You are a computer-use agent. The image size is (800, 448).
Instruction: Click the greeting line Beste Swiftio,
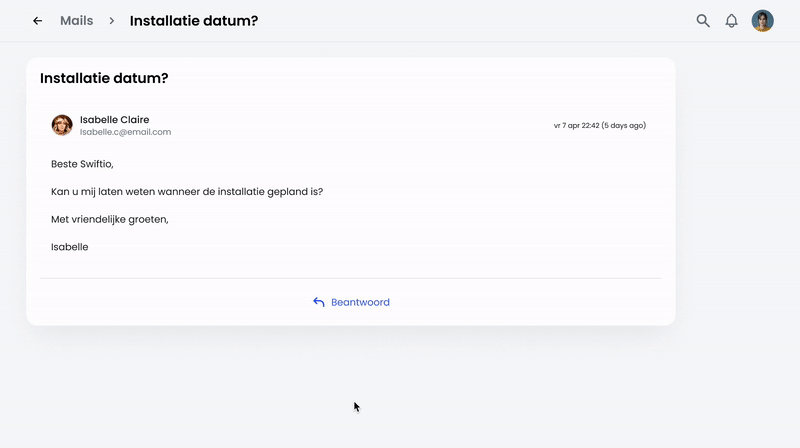[82, 164]
